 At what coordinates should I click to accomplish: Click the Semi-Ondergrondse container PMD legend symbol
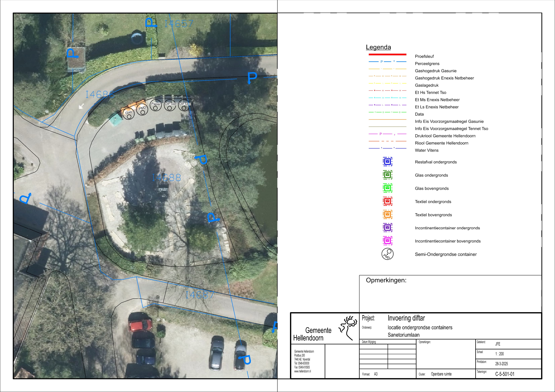pos(387,254)
